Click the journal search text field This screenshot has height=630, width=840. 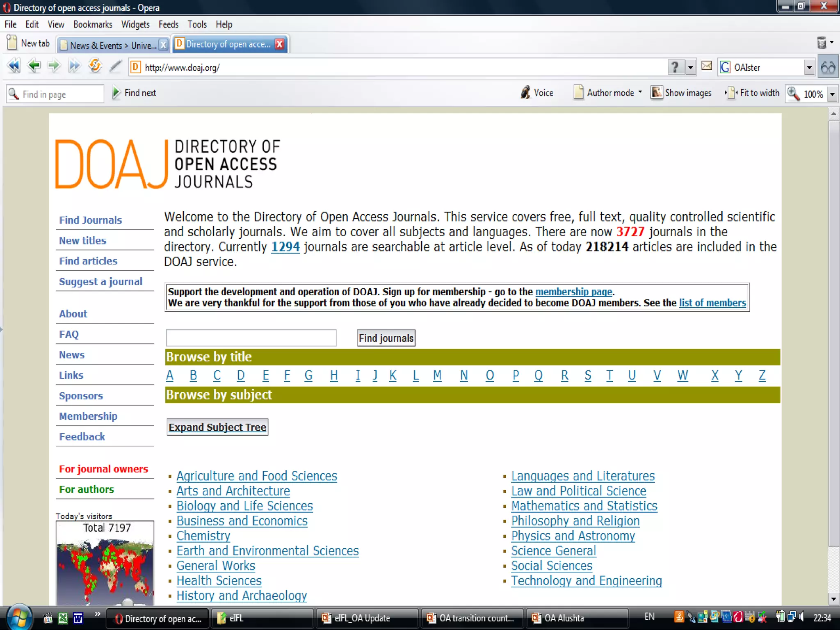(251, 338)
